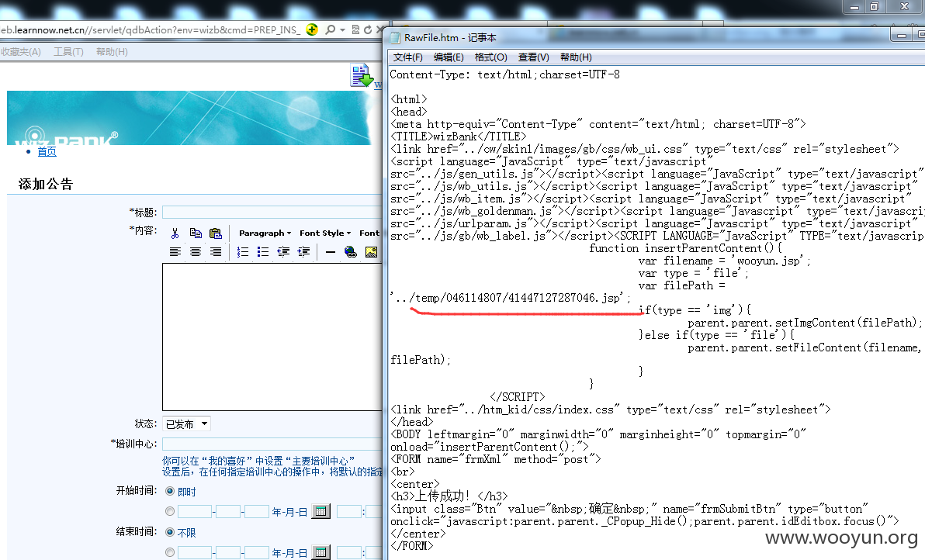Click the 上传成功 line in Notepad
Image resolution: width=925 pixels, height=560 pixels.
[449, 496]
